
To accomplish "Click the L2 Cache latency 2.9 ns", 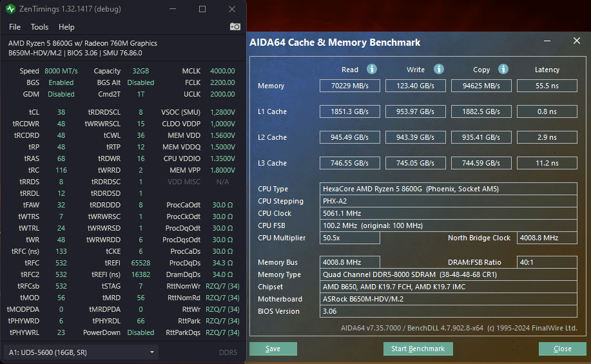I will pyautogui.click(x=547, y=137).
